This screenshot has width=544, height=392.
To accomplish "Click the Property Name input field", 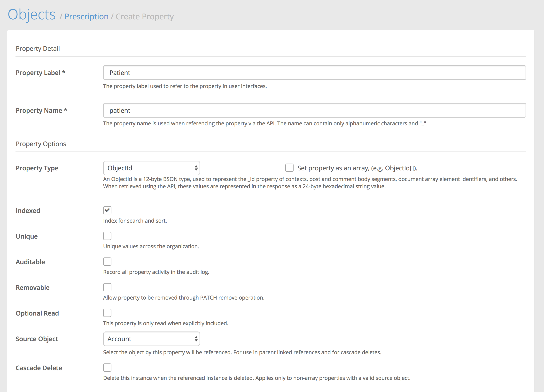I will click(x=314, y=110).
